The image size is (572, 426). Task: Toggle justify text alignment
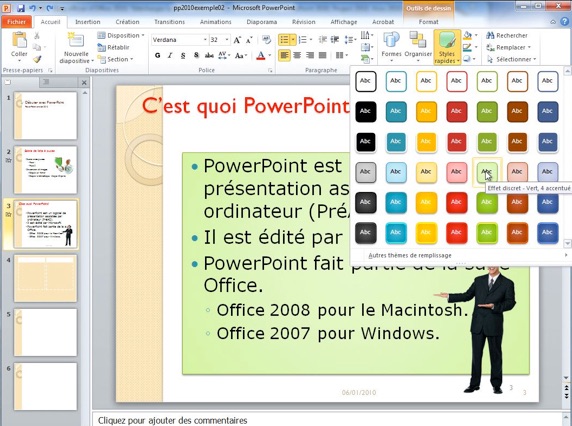322,55
